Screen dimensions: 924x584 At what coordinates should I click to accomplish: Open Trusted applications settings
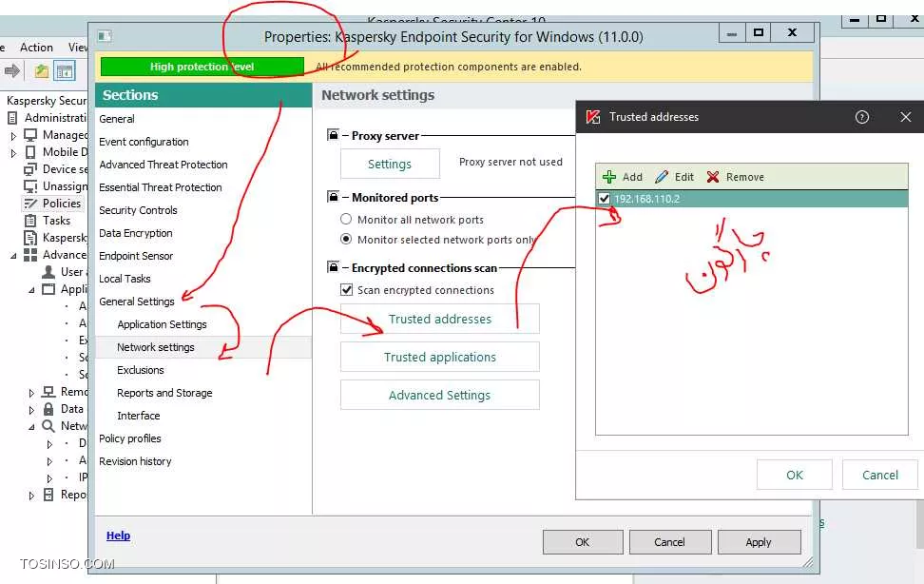coord(439,357)
